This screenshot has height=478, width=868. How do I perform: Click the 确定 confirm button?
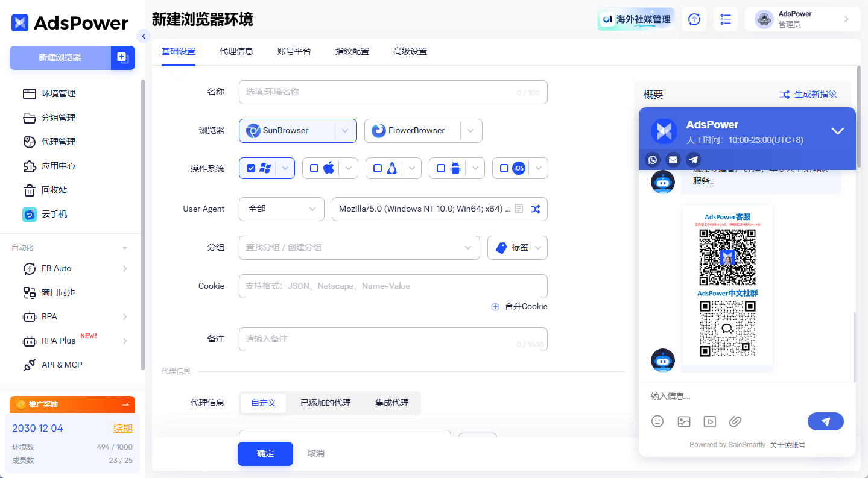pos(265,453)
